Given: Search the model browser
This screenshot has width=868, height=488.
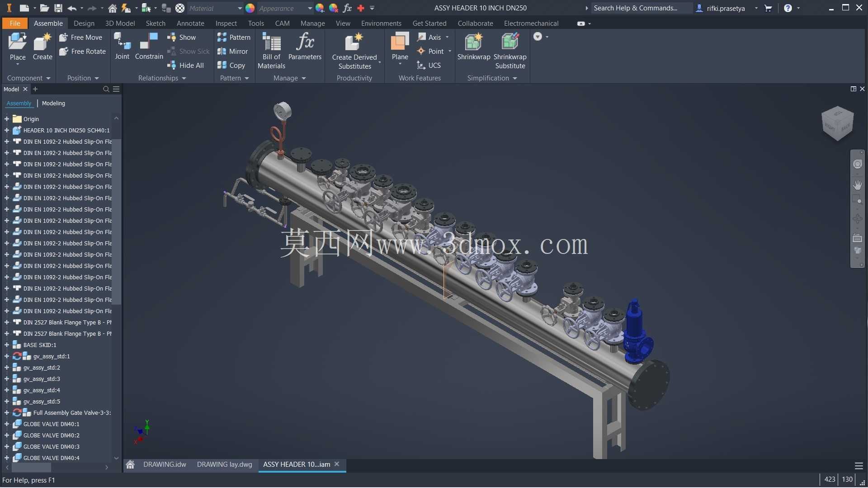Looking at the screenshot, I should click(106, 89).
